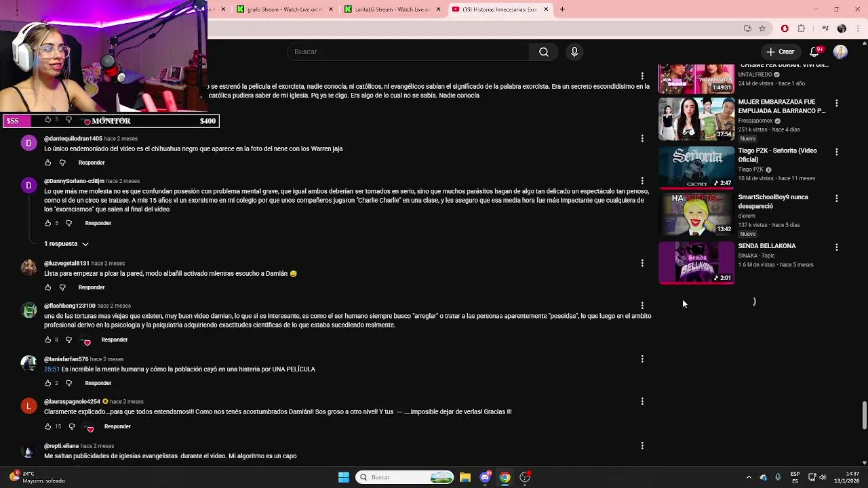Reply to @DannySoriano-cd8jm comment

pos(98,223)
